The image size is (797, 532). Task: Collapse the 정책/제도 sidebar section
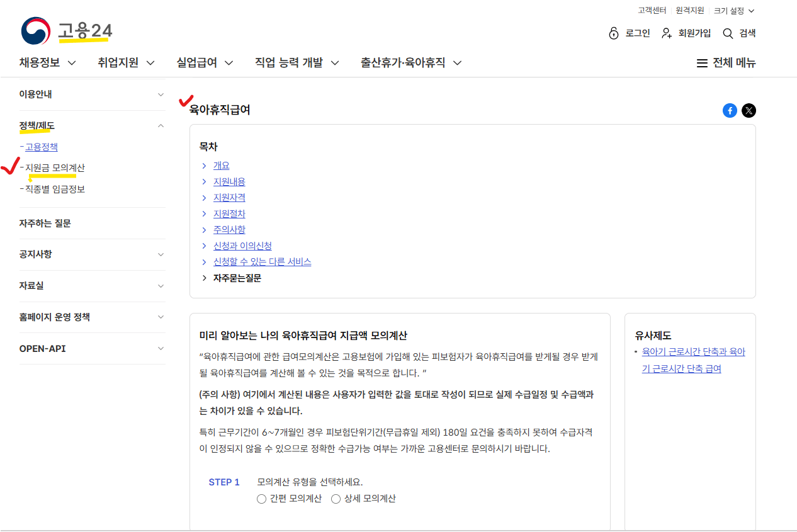[161, 125]
